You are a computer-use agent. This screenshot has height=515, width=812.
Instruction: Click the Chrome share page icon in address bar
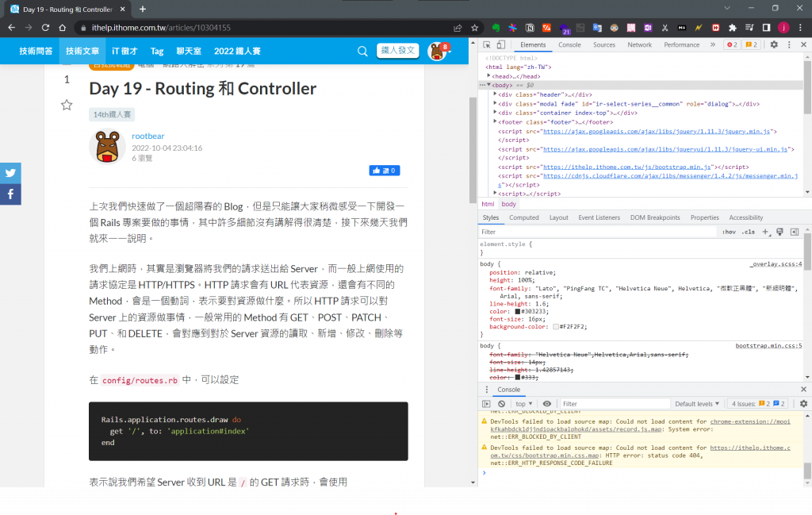tap(458, 28)
